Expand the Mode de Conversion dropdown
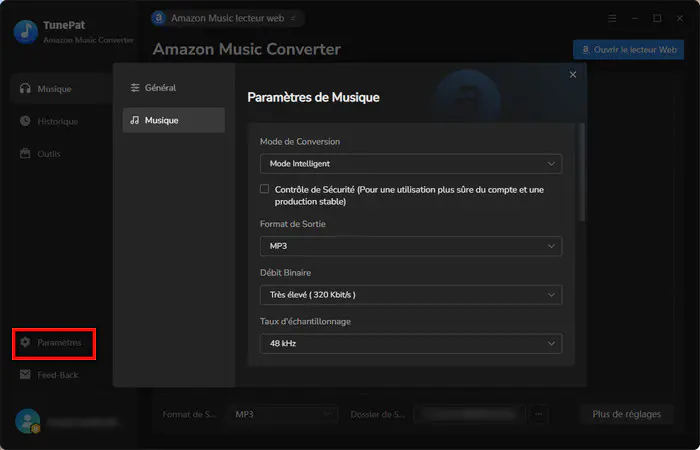Screen dimensions: 700x450 tap(411, 164)
